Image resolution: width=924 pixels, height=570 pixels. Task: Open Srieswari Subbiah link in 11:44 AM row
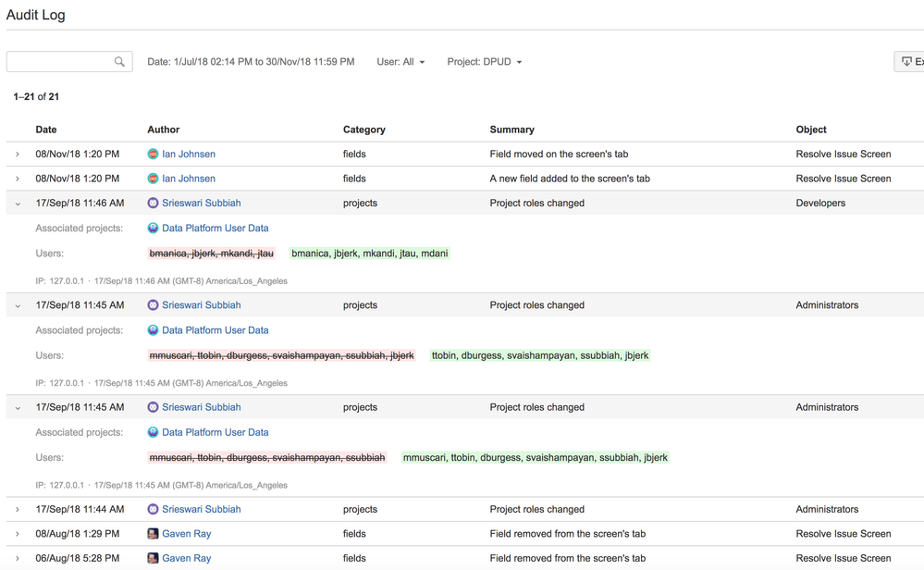click(202, 509)
